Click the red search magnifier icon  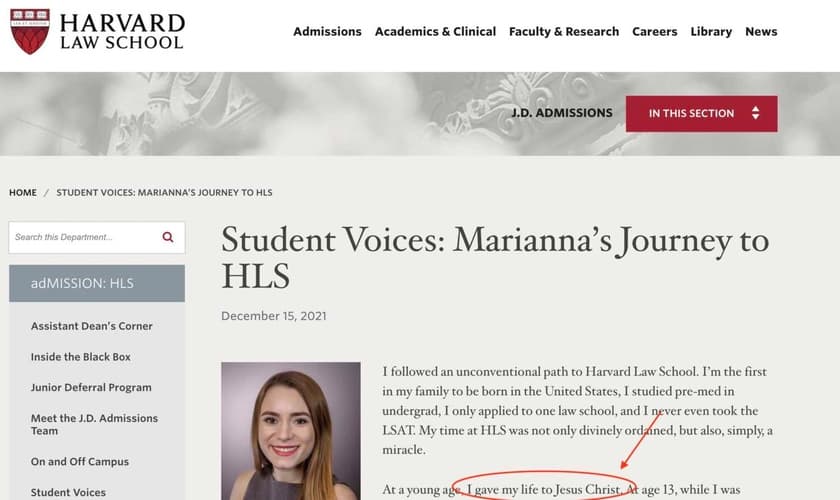[x=168, y=237]
